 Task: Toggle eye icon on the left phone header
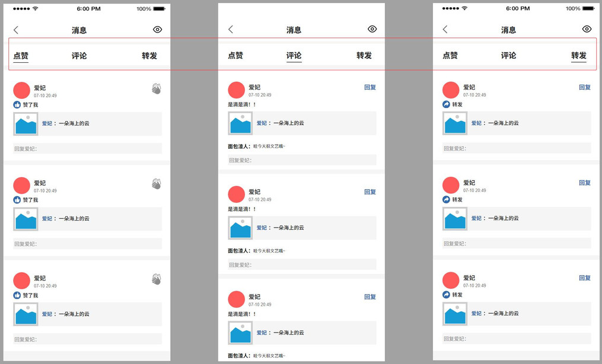point(157,30)
